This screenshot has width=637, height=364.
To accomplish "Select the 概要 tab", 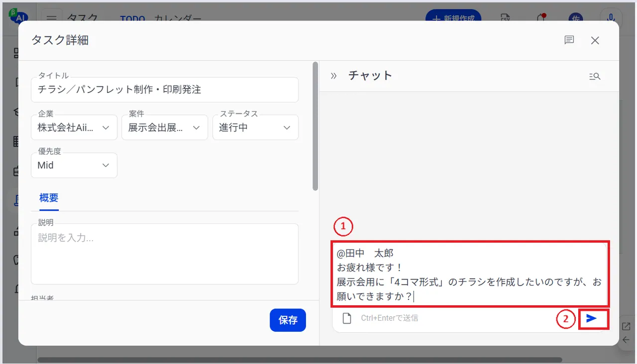I will (49, 198).
